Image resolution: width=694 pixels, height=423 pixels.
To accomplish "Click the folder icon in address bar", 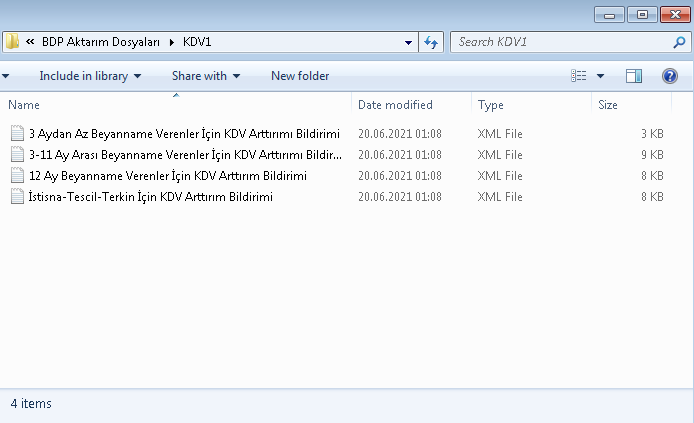I will (12, 42).
